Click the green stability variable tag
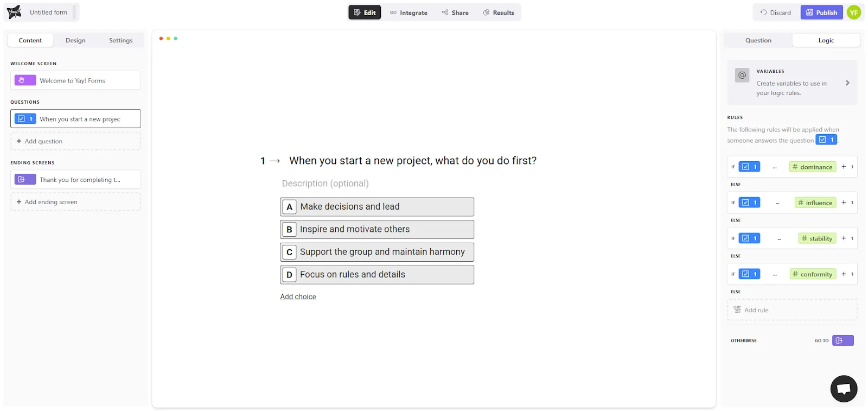This screenshot has width=868, height=411. point(817,238)
